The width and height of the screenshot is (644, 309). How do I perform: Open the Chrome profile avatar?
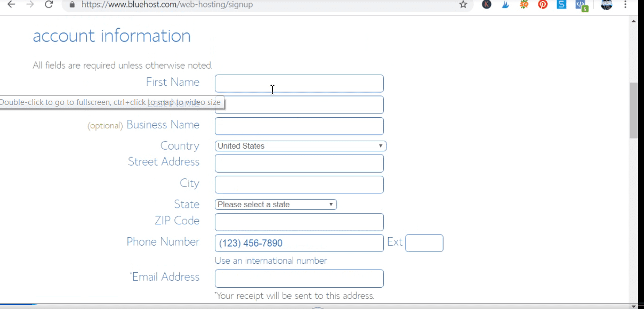[x=607, y=5]
